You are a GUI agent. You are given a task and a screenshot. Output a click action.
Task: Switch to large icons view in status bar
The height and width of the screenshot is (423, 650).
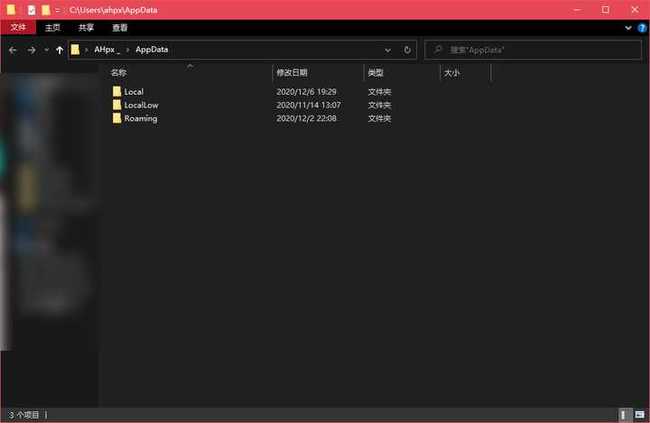[639, 414]
